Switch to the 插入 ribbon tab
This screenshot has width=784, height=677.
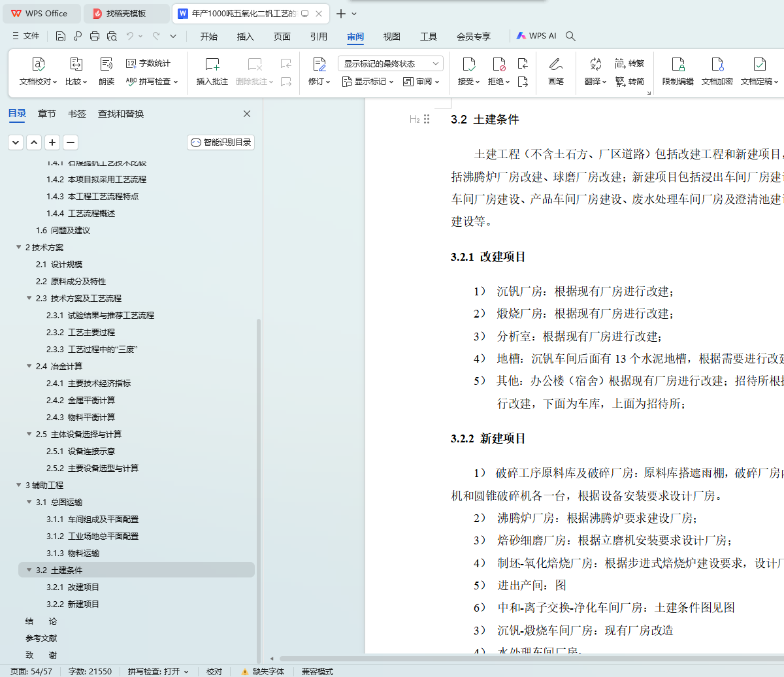click(x=246, y=37)
